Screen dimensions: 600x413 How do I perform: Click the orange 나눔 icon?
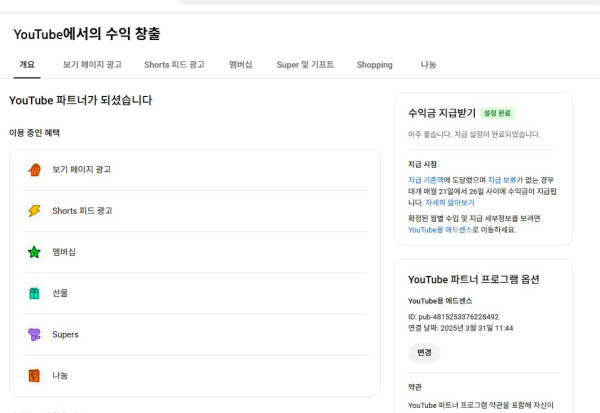pyautogui.click(x=34, y=375)
